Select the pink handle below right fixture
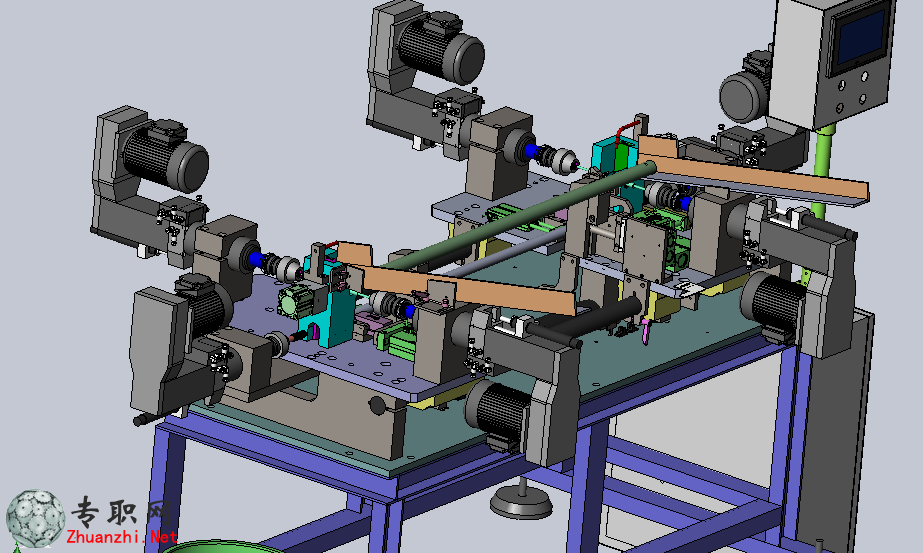The height and width of the screenshot is (553, 923). [646, 332]
